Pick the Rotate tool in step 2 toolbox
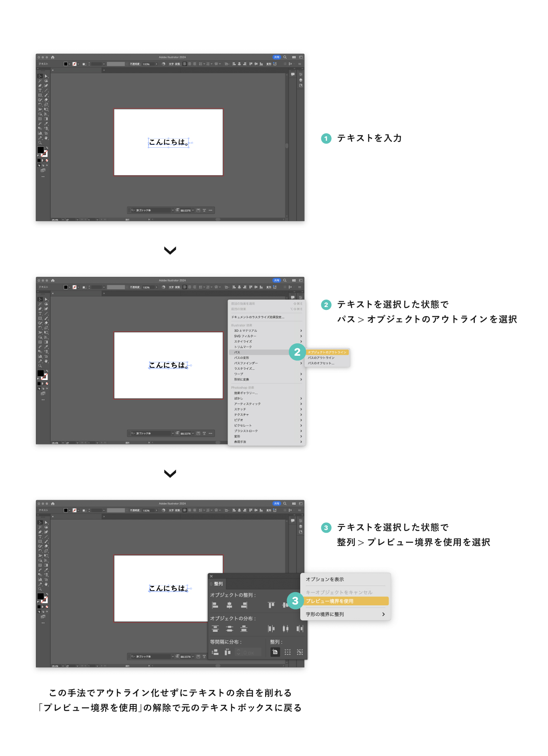 [40, 328]
